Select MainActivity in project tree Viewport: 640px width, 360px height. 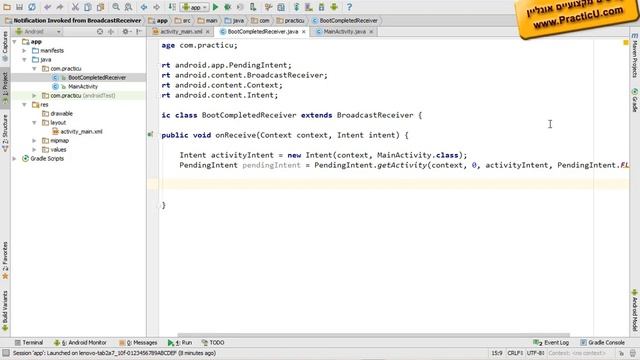[x=83, y=87]
